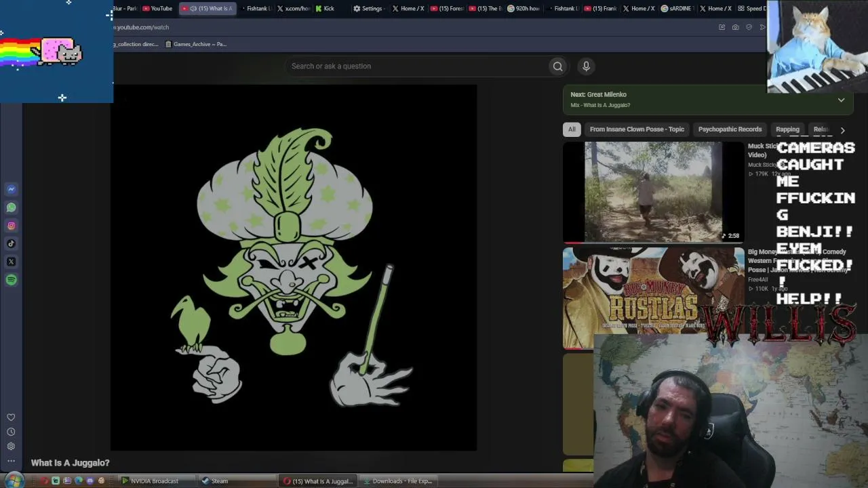The height and width of the screenshot is (488, 868).
Task: Switch to the Opera What Is A Juggalo taskbar window
Action: coord(318,481)
